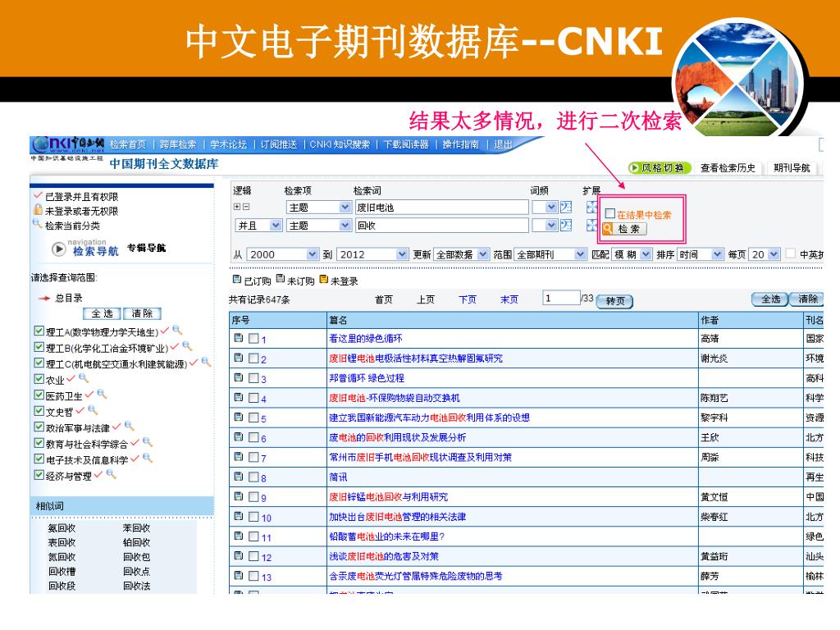
Task: Click the save icon in result row 9
Action: [239, 496]
